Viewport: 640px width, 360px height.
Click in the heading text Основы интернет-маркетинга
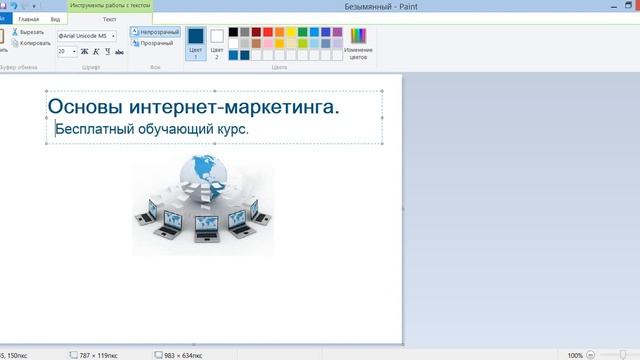[193, 107]
